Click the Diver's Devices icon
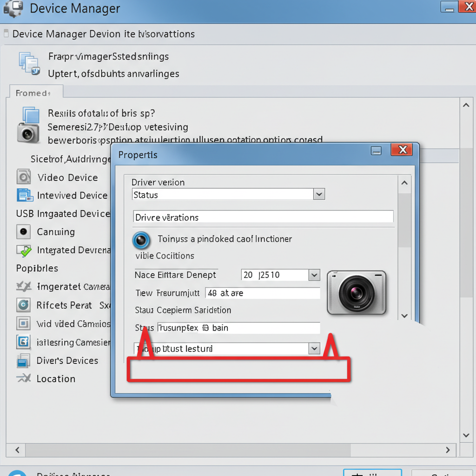Viewport: 476px width, 476px height. [23, 361]
